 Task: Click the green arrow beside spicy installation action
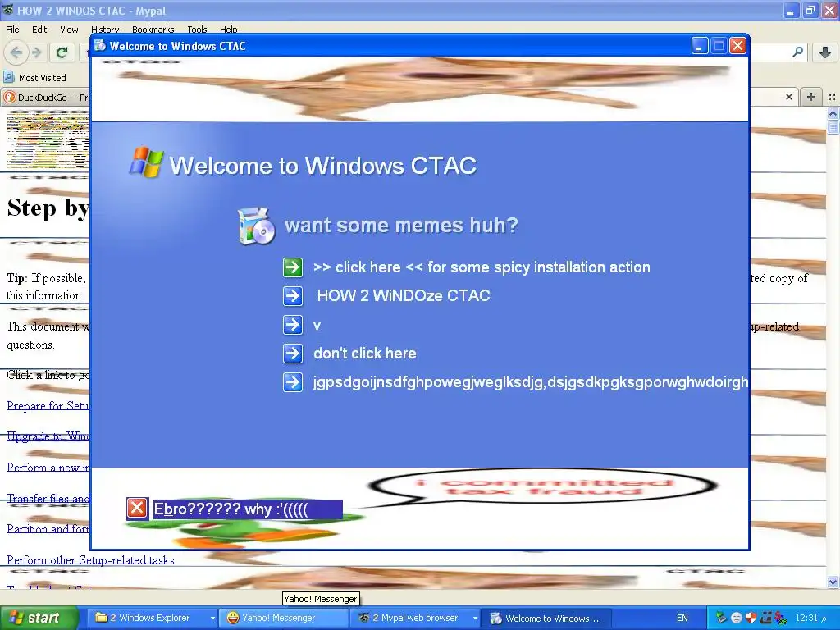point(293,267)
